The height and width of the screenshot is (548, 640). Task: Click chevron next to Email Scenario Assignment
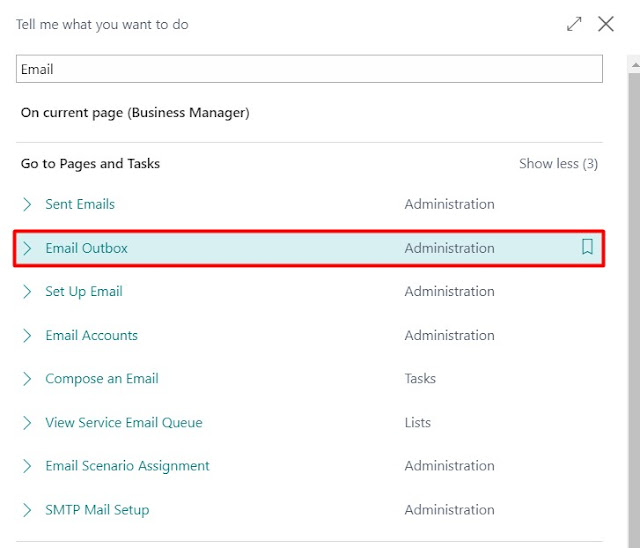click(27, 465)
